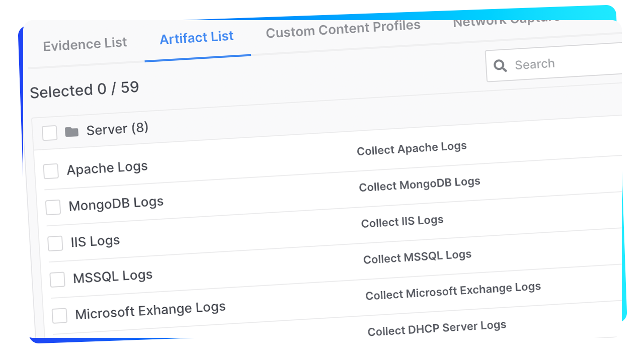Collapse the Server (8) group label
This screenshot has width=644, height=362.
pyautogui.click(x=117, y=129)
